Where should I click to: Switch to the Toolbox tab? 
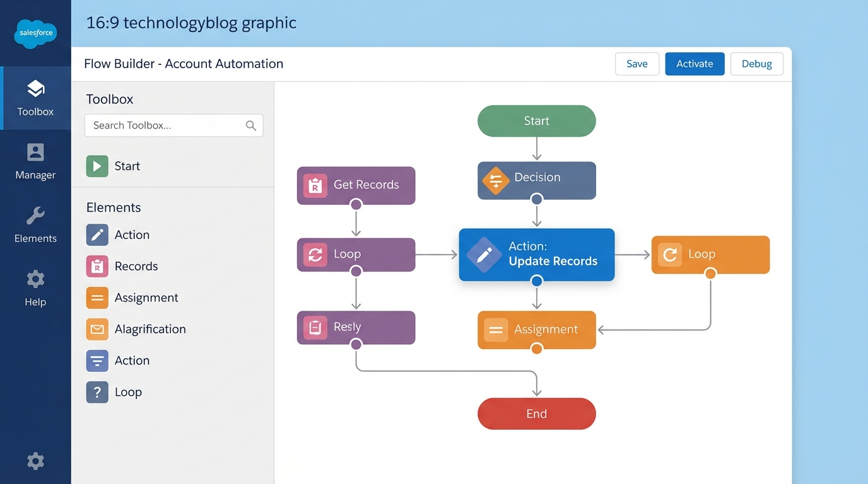[x=35, y=98]
